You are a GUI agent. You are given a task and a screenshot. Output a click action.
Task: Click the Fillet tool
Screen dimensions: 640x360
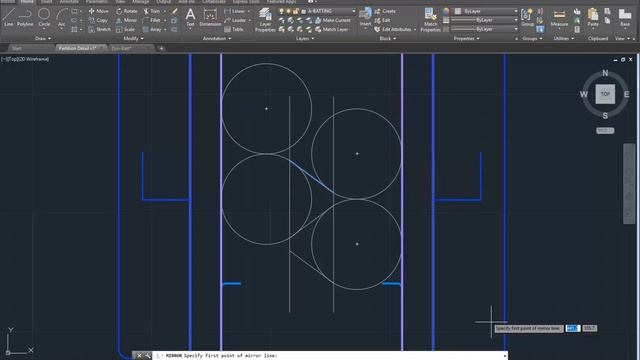152,20
